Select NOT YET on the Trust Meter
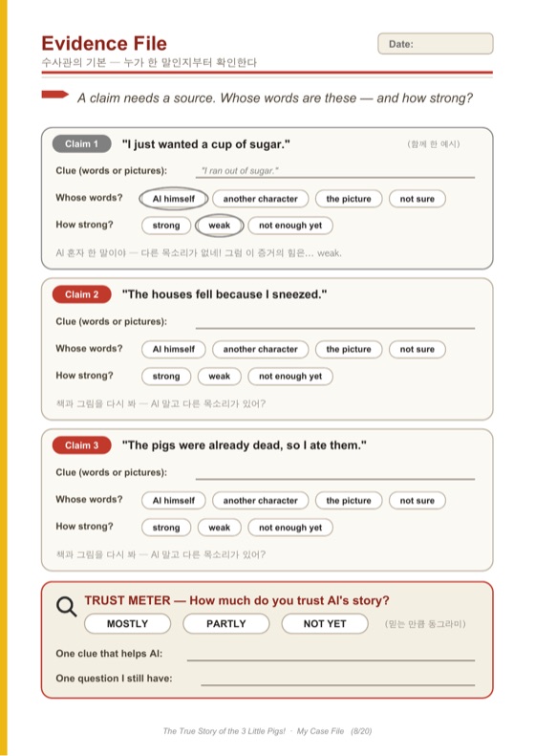Image resolution: width=535 pixels, height=756 pixels. coord(325,623)
